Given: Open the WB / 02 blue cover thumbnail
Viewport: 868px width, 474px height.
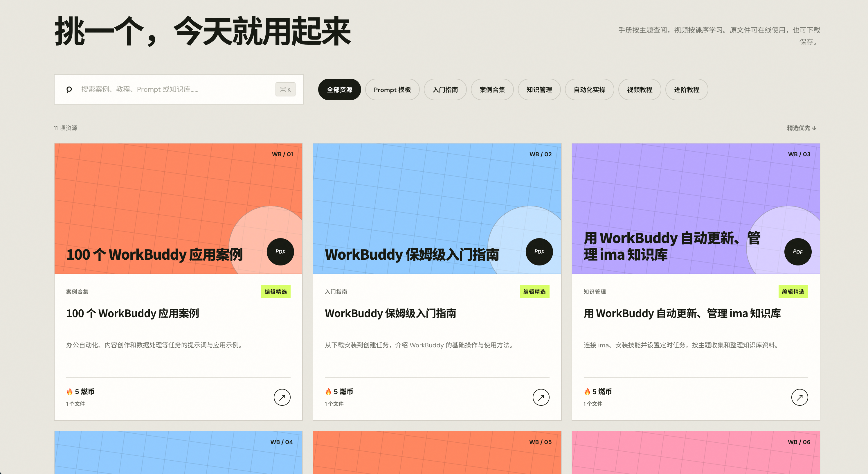Looking at the screenshot, I should [x=437, y=209].
